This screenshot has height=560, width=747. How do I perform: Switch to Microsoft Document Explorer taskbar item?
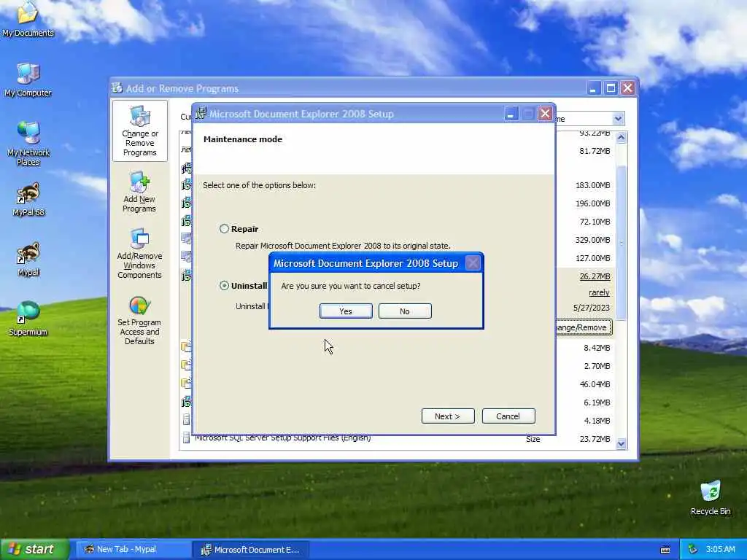point(251,550)
